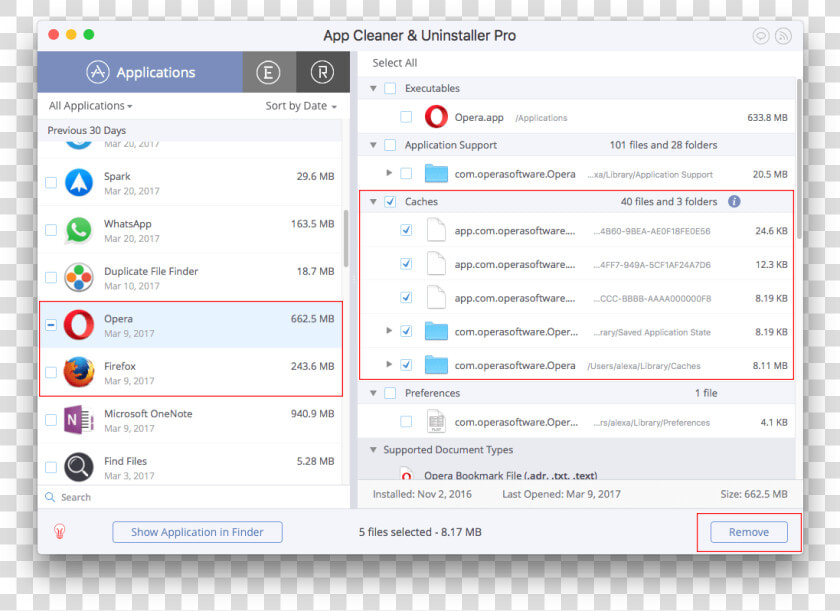Click the Firefox app icon
The width and height of the screenshot is (840, 611).
point(79,372)
